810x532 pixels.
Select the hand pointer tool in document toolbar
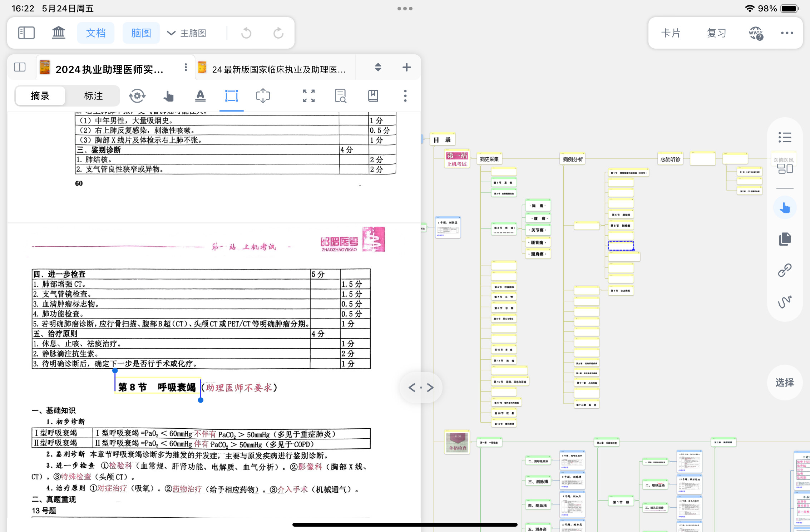(x=168, y=96)
